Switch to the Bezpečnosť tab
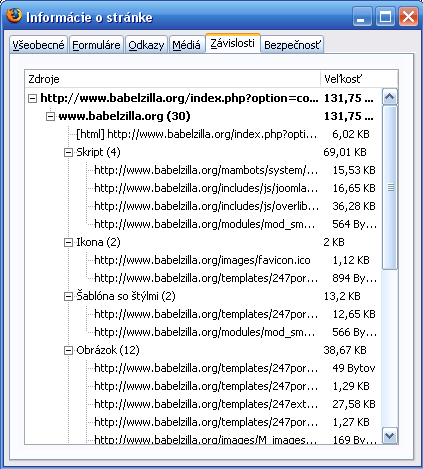This screenshot has height=469, width=423. (x=292, y=45)
